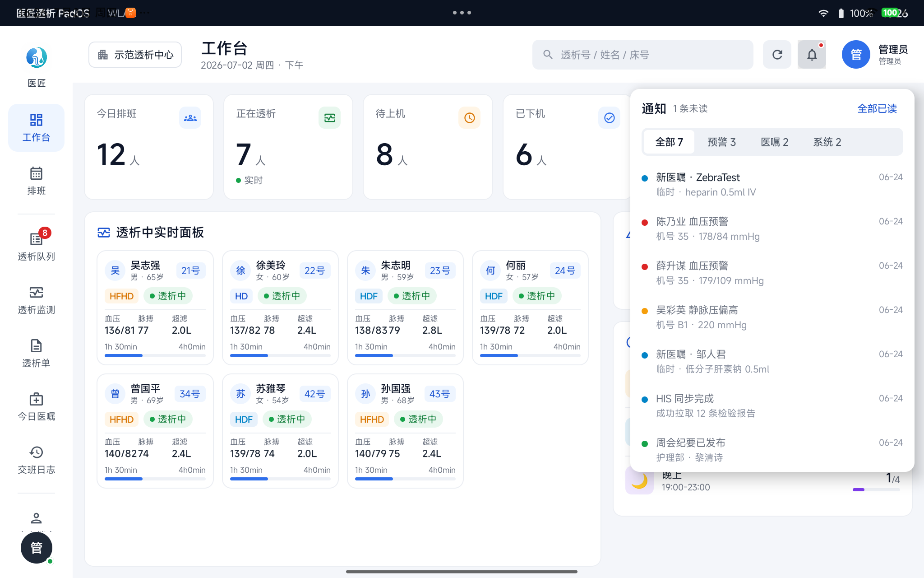Click the WiFi status icon
Image resolution: width=924 pixels, height=578 pixels.
click(823, 13)
